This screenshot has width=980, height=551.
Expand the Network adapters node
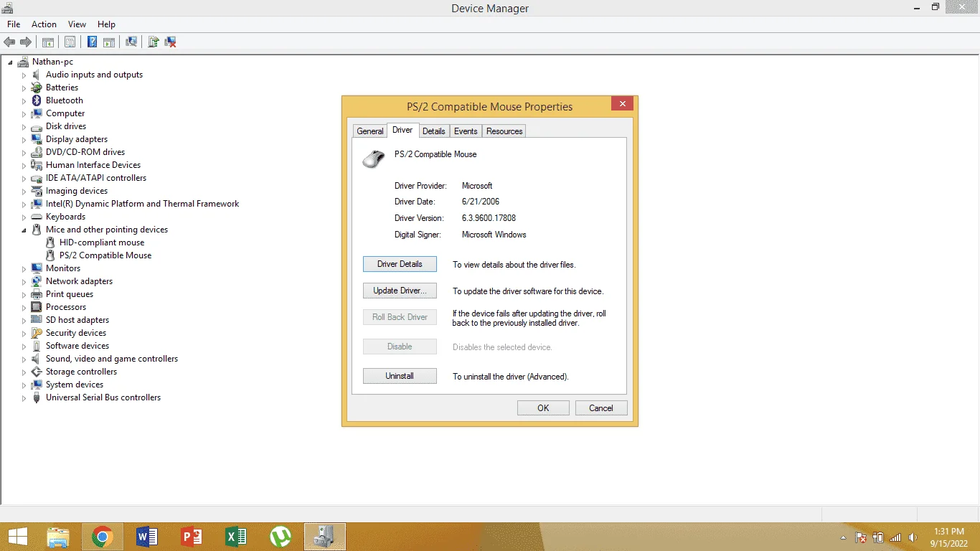[24, 282]
